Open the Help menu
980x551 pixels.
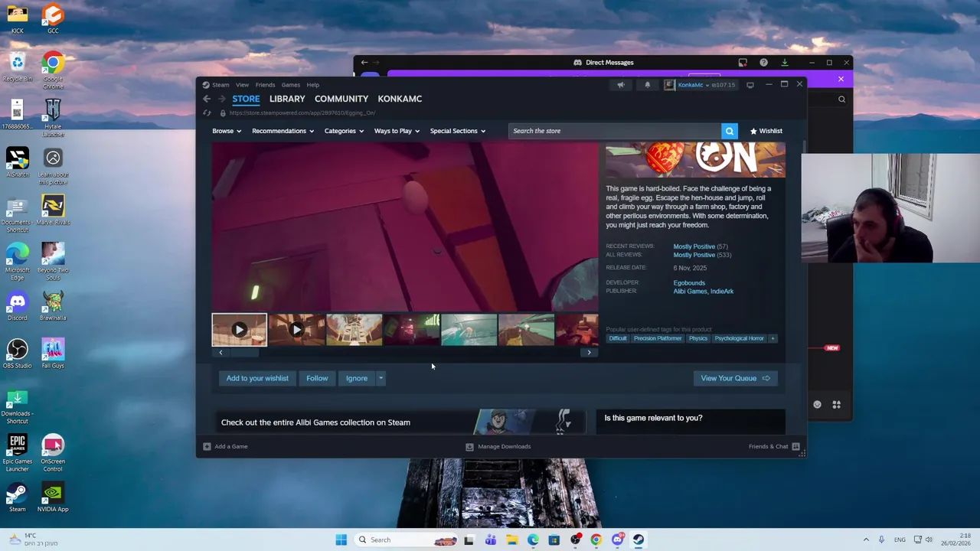pyautogui.click(x=312, y=85)
